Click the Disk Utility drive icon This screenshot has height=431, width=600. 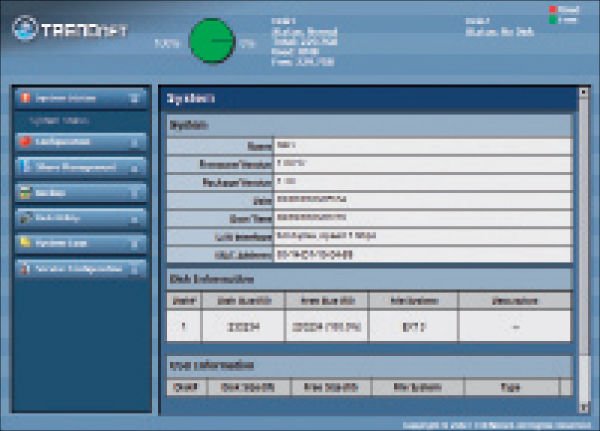point(25,217)
